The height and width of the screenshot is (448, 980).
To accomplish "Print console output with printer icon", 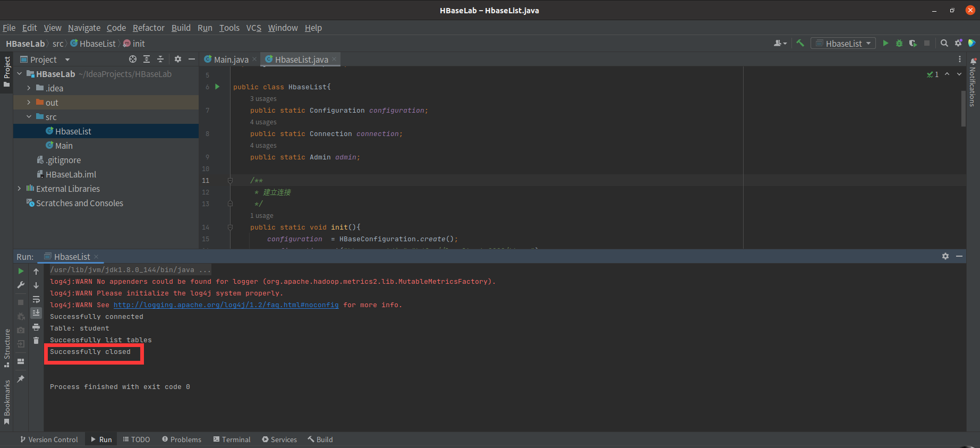I will pos(36,327).
